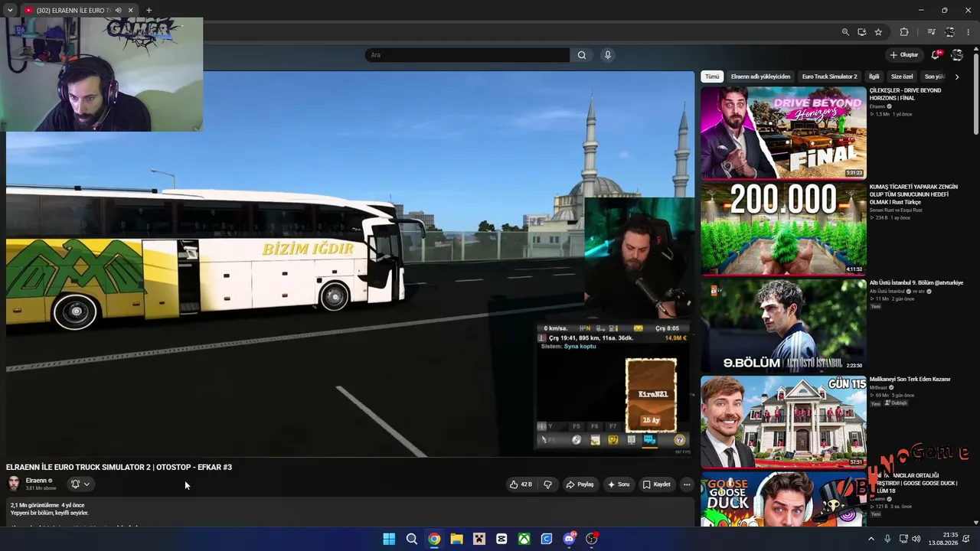The image size is (980, 551).
Task: Click the video title ELRAENN İLE EURO TRUCK SIMULATOR 2
Action: [119, 467]
